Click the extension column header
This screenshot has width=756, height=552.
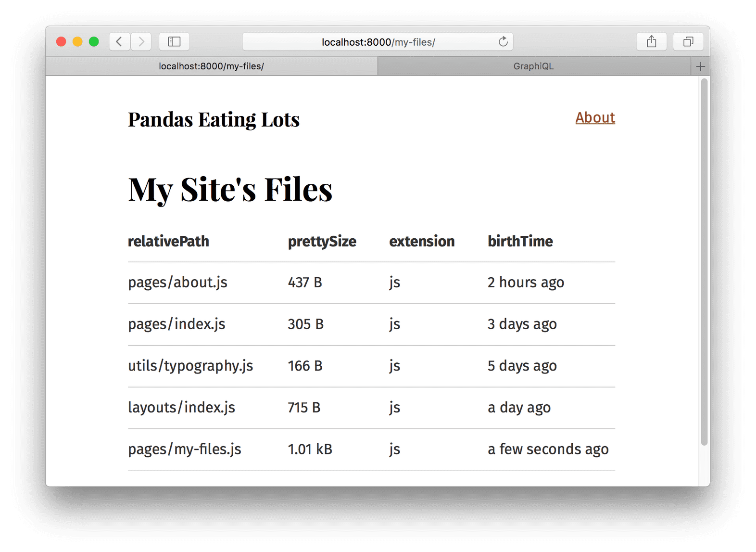tap(422, 241)
